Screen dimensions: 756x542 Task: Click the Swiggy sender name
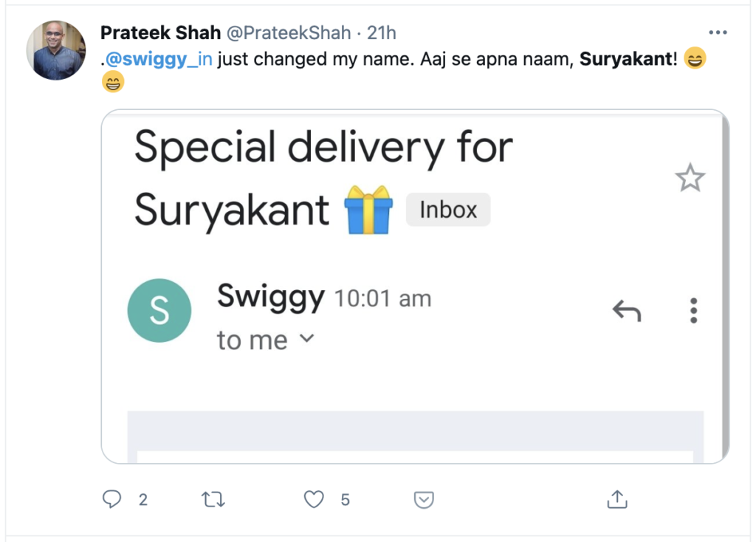pos(270,297)
